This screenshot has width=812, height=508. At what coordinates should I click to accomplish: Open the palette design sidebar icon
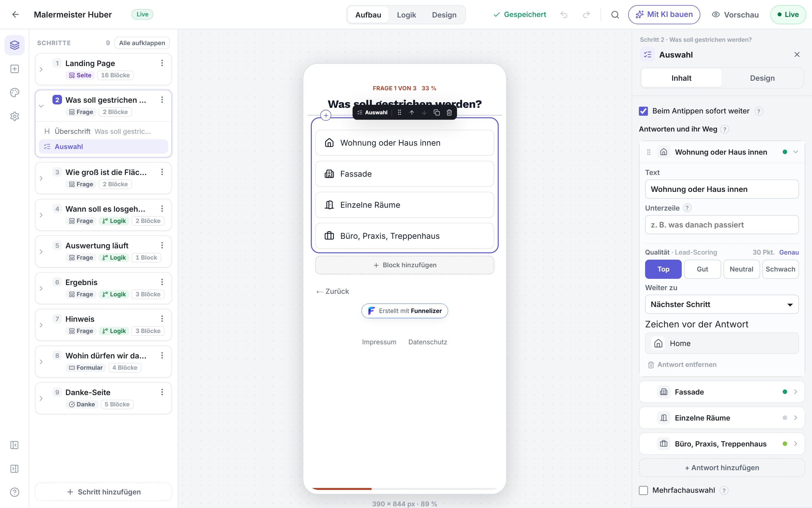14,92
